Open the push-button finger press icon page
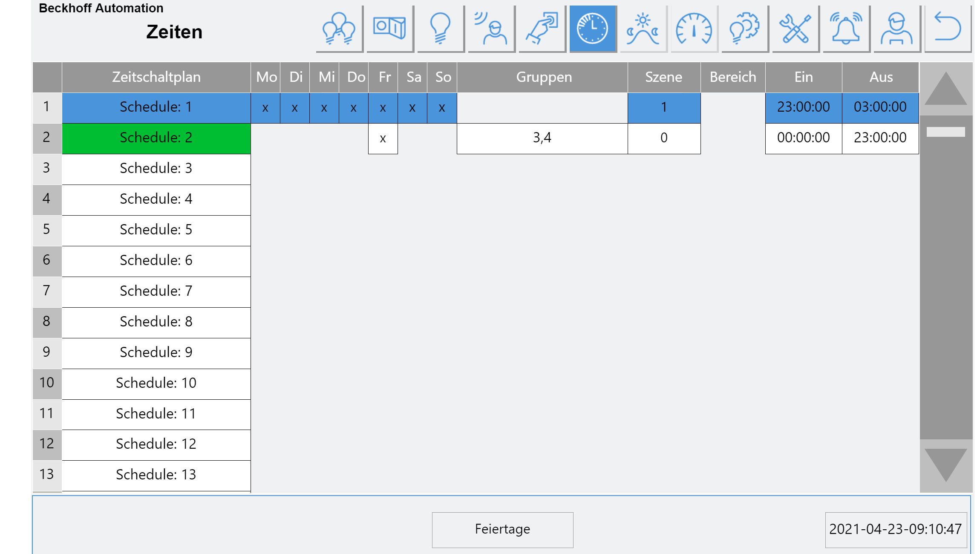Screen dimensions: 980x554 [x=542, y=29]
